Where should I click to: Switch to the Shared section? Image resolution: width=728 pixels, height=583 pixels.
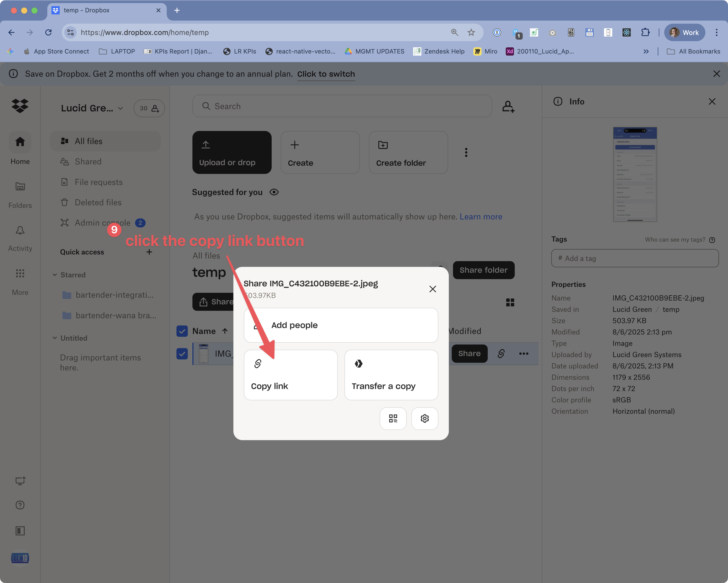click(88, 162)
